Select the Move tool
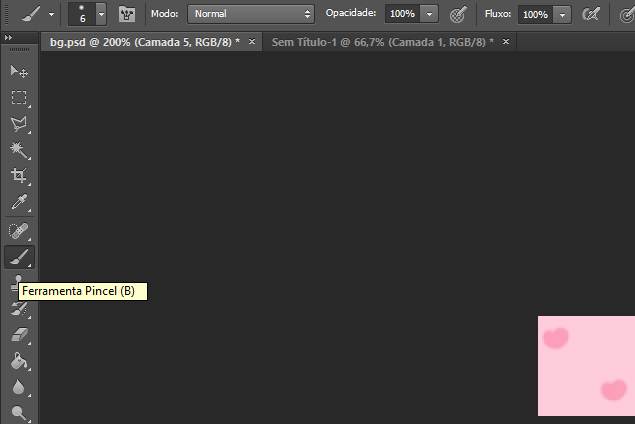 19,72
